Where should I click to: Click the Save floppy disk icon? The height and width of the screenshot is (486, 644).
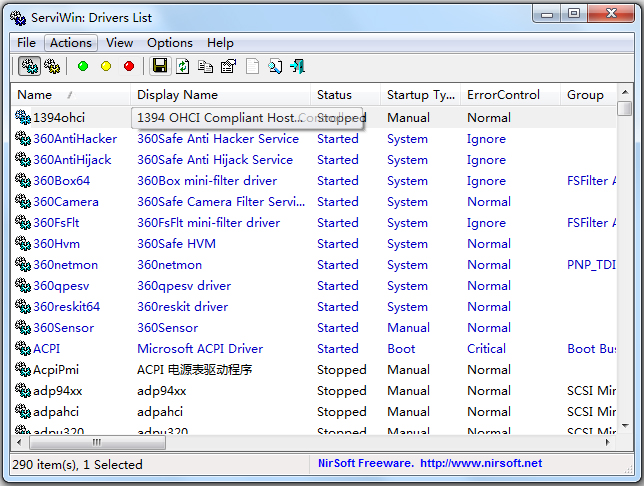(x=160, y=66)
